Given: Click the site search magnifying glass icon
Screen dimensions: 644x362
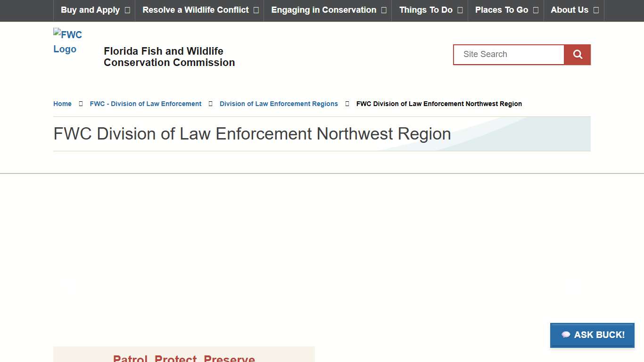Looking at the screenshot, I should coord(577,54).
